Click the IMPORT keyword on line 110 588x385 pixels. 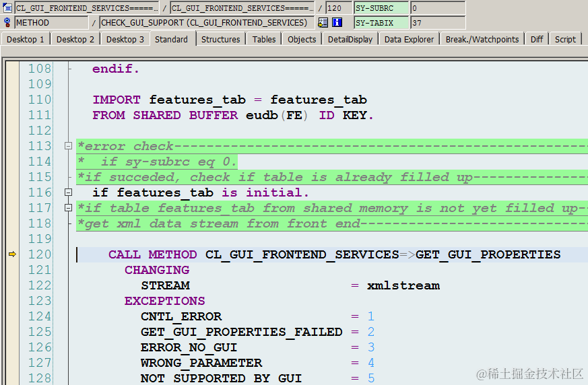117,100
